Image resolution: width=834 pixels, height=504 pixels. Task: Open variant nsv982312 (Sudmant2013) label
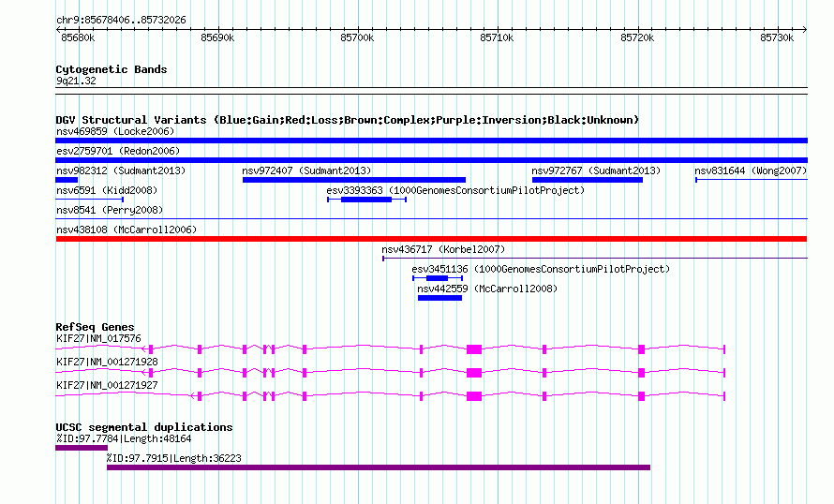tap(121, 170)
